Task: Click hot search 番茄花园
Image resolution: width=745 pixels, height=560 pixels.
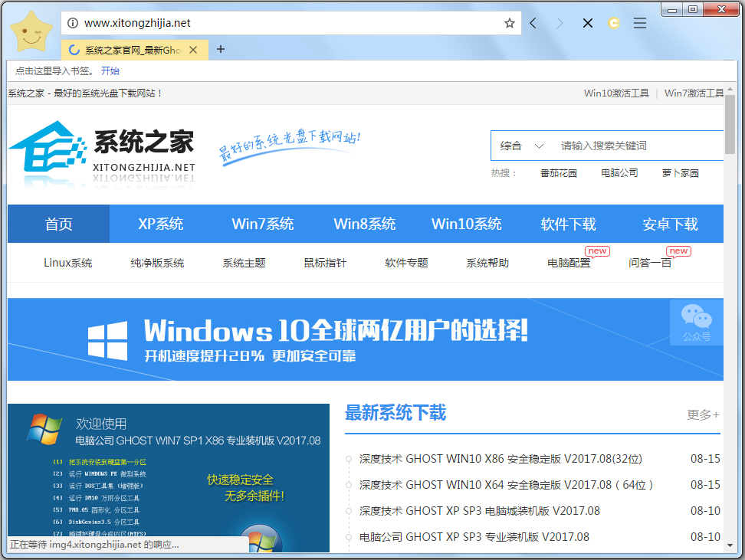Action: pos(558,173)
